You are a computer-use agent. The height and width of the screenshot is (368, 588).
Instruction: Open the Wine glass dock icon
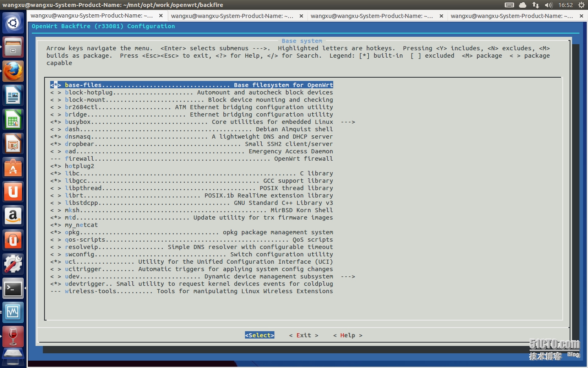pos(13,337)
